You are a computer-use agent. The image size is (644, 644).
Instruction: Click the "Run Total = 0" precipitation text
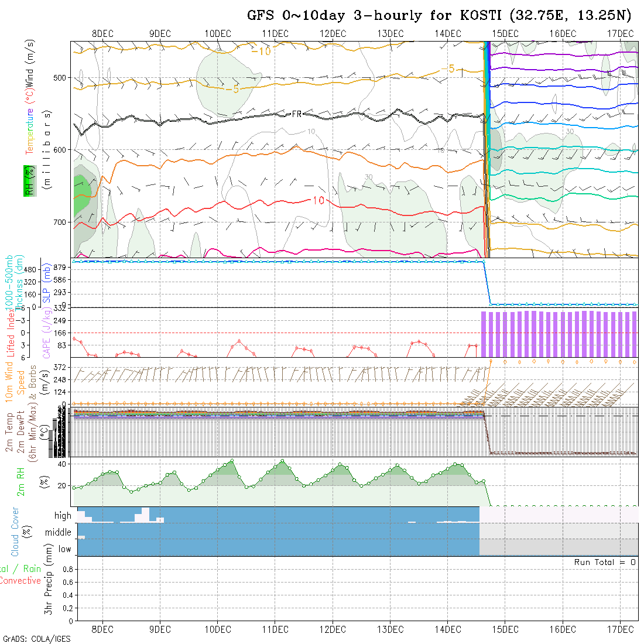tap(605, 562)
